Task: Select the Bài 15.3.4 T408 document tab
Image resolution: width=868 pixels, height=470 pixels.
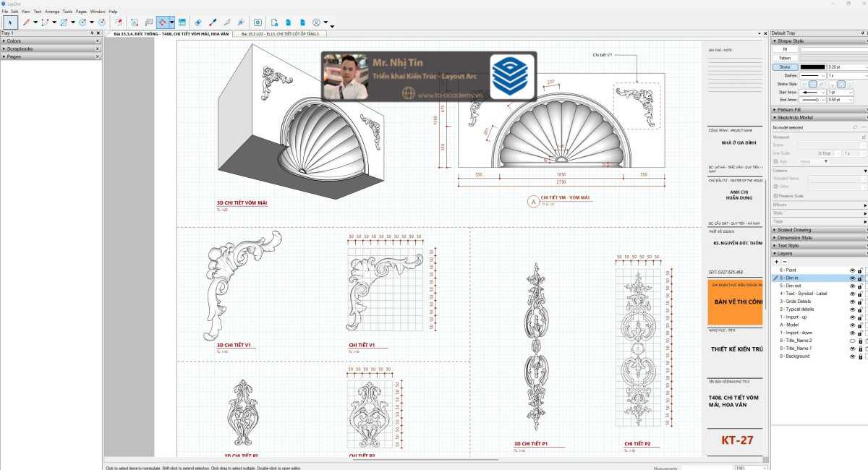Action: (170, 33)
